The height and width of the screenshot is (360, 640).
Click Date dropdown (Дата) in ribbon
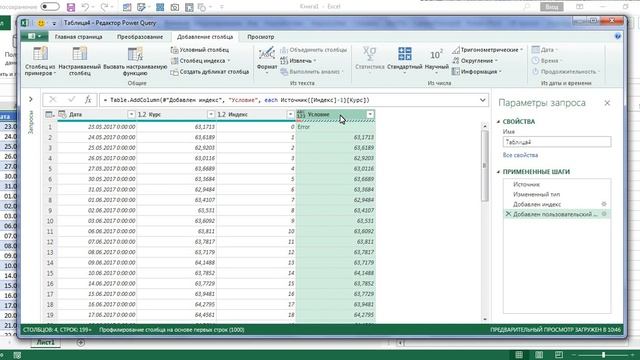(545, 50)
